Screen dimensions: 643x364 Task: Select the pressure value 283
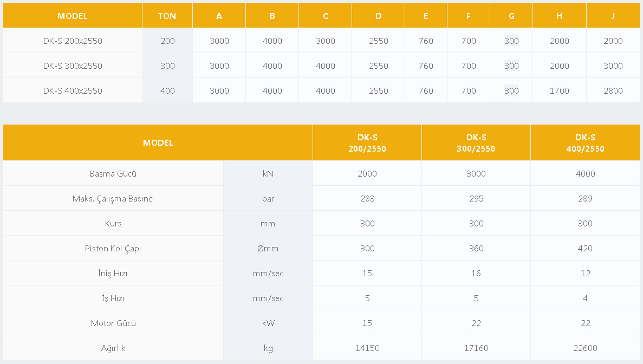[367, 199]
